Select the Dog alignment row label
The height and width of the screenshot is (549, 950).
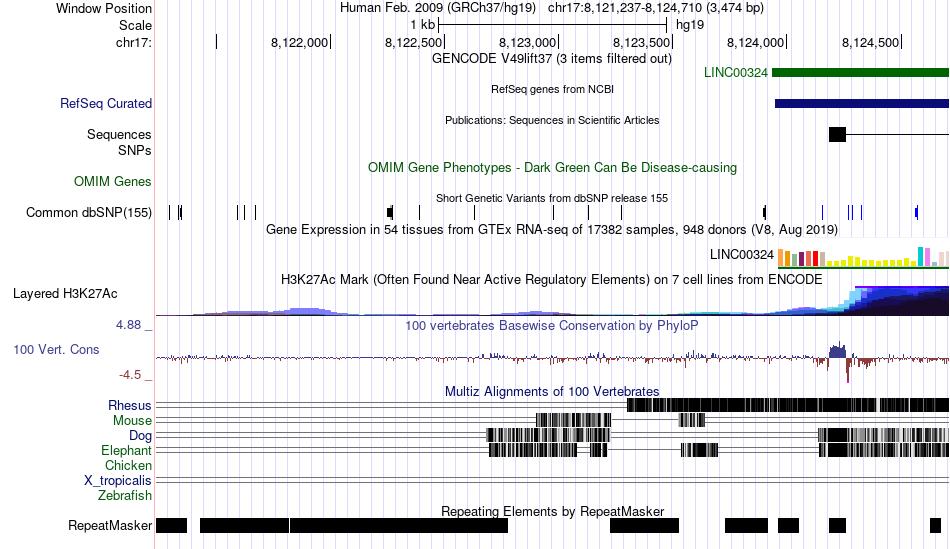tap(140, 436)
